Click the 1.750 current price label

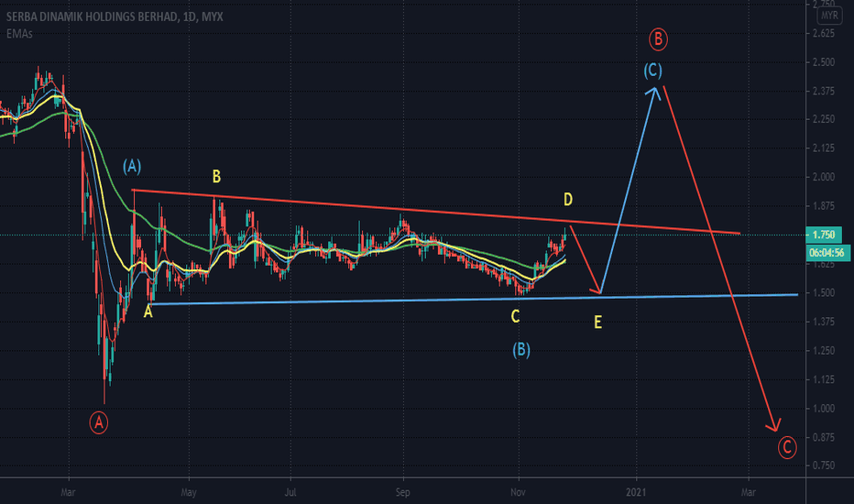coord(823,235)
